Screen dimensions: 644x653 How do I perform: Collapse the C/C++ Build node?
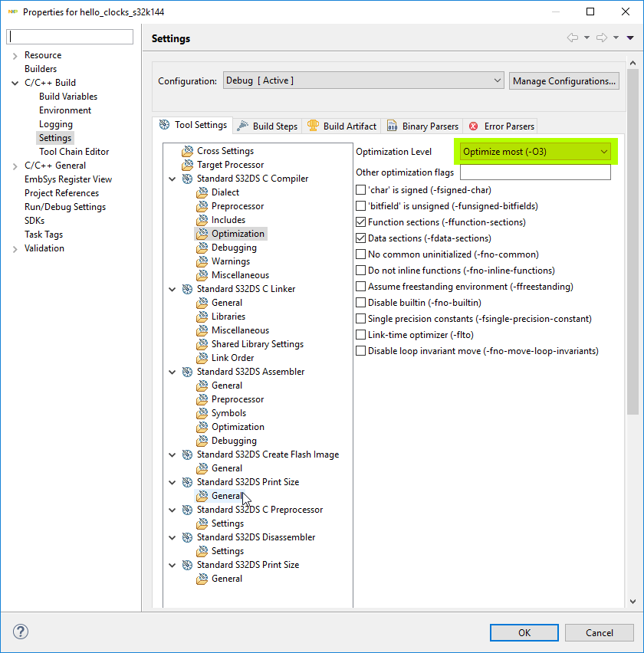tap(15, 83)
